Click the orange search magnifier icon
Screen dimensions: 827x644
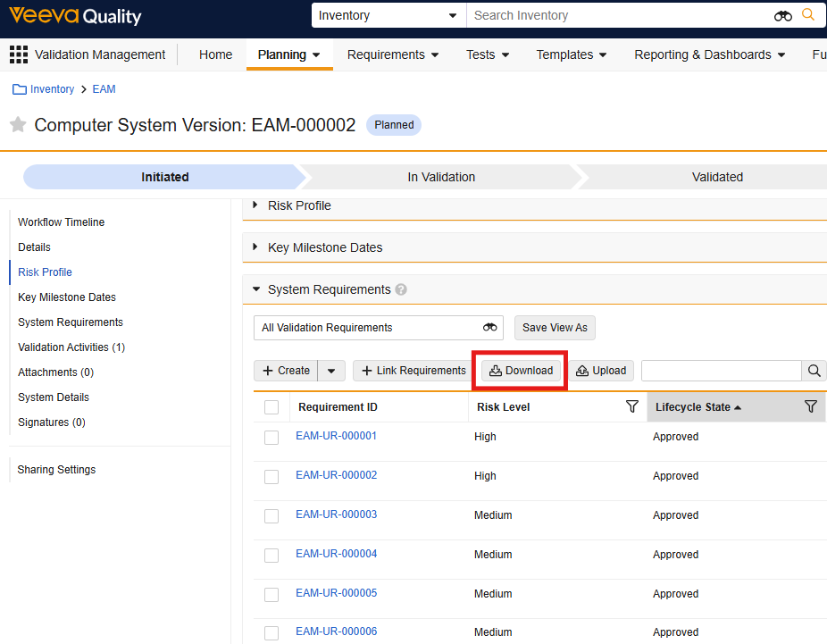click(x=808, y=15)
